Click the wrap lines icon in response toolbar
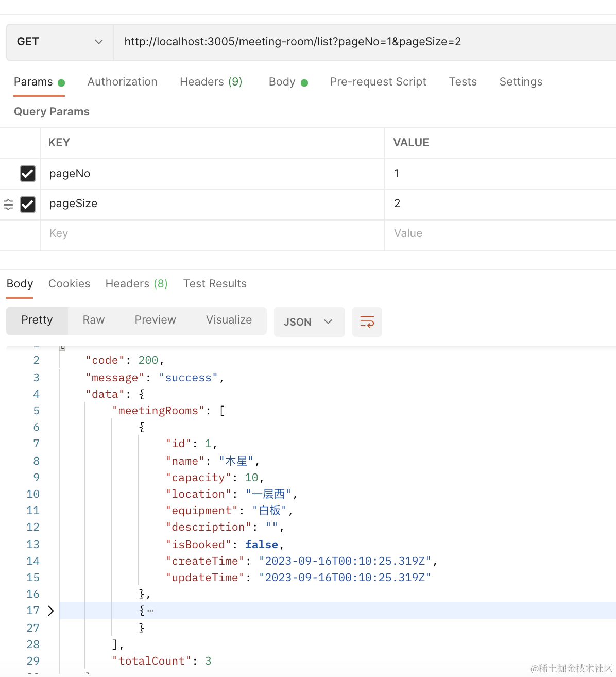Image resolution: width=616 pixels, height=677 pixels. (x=367, y=322)
